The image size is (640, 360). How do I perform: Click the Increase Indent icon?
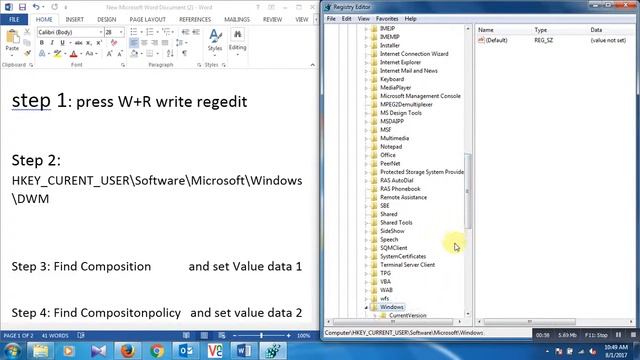coord(196,32)
